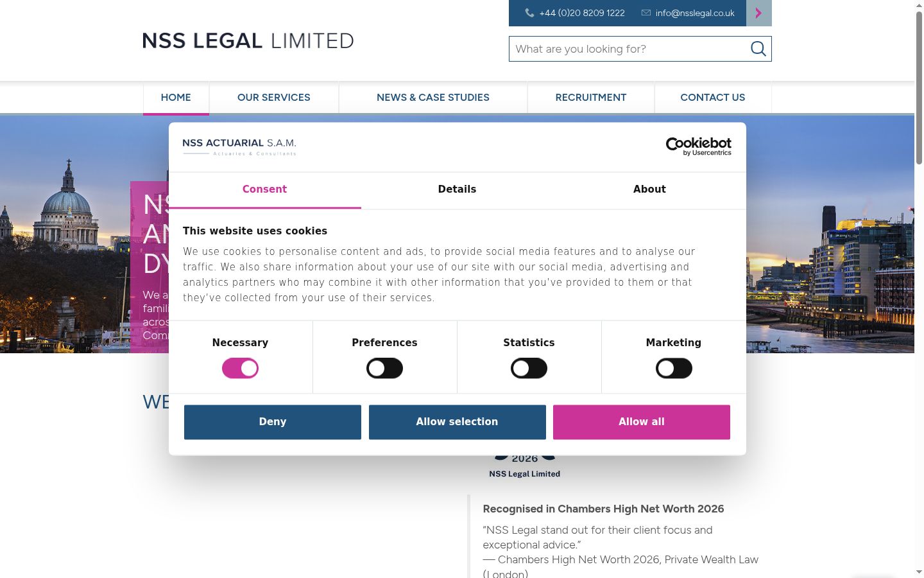Click the search magnifier icon

coord(758,49)
